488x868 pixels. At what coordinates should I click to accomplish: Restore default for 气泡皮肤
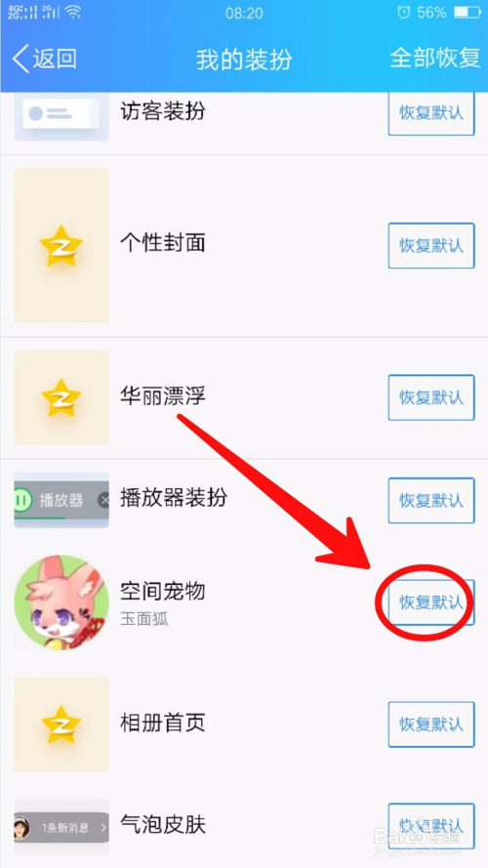pos(431,825)
